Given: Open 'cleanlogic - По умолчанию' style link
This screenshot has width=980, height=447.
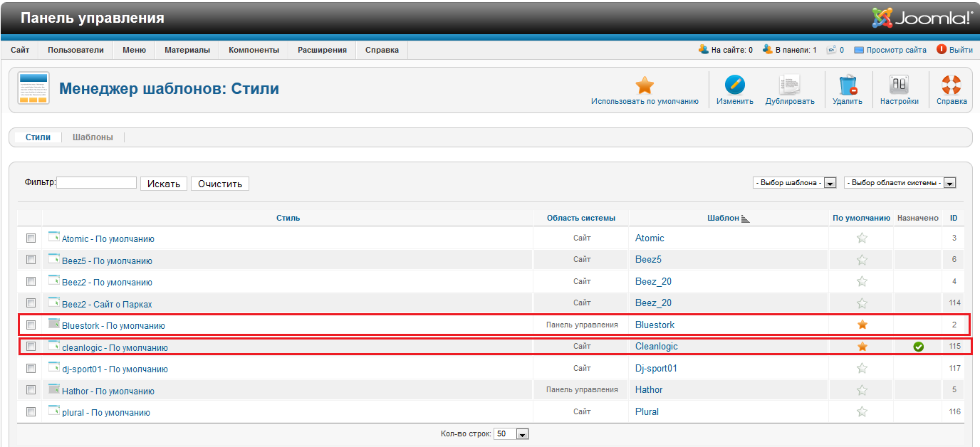Looking at the screenshot, I should point(115,348).
